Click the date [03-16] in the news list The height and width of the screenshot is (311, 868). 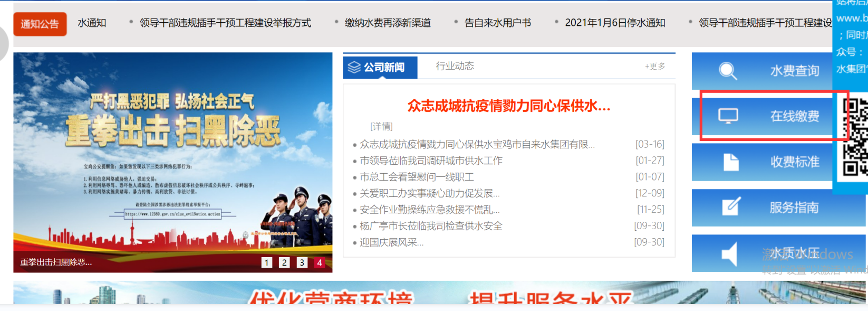(x=650, y=144)
